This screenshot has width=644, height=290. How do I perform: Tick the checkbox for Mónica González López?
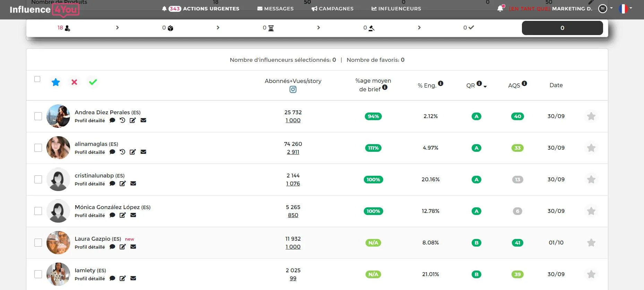[x=38, y=211]
